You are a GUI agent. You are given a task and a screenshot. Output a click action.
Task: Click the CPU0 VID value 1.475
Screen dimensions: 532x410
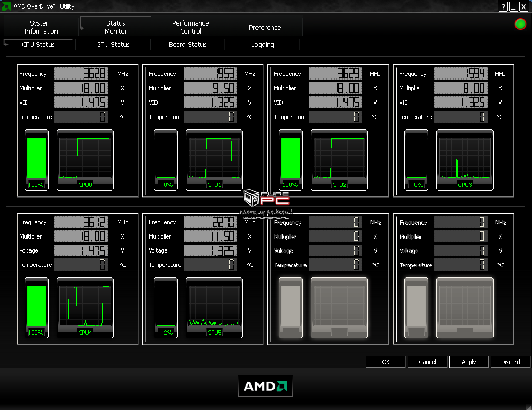point(81,102)
